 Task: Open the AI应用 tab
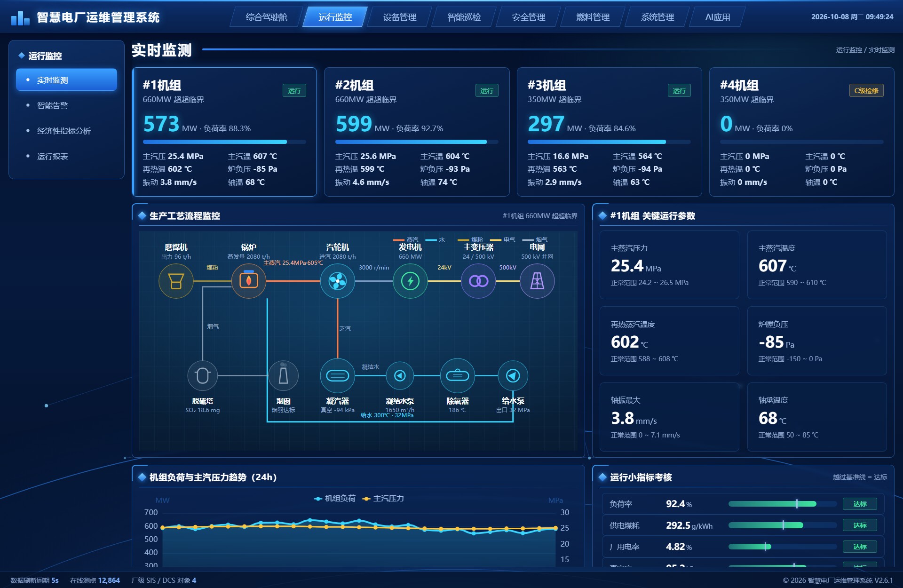pyautogui.click(x=717, y=17)
